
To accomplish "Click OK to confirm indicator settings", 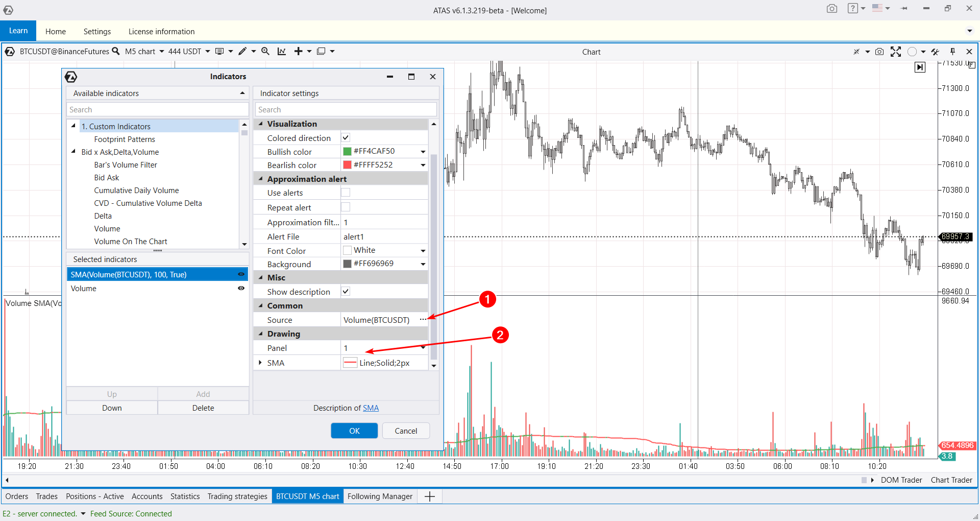I will click(354, 431).
